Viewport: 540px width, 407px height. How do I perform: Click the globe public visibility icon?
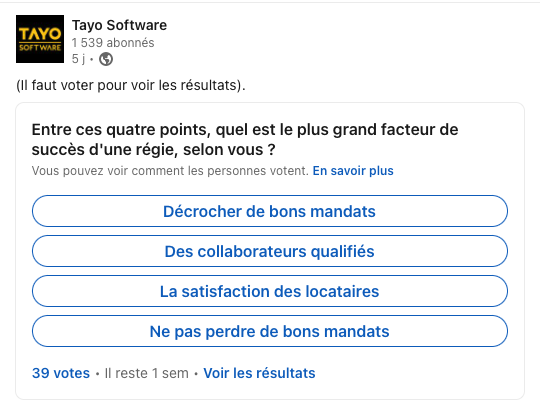pyautogui.click(x=106, y=59)
